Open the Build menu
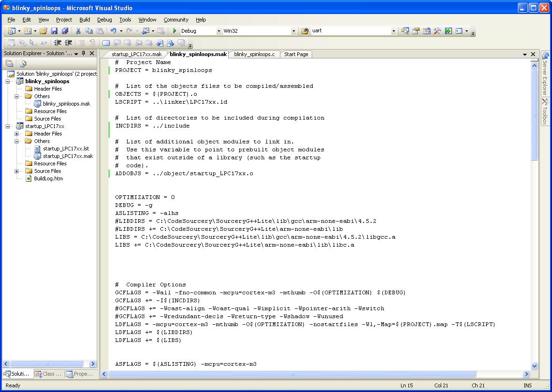The width and height of the screenshot is (552, 392). tap(85, 20)
